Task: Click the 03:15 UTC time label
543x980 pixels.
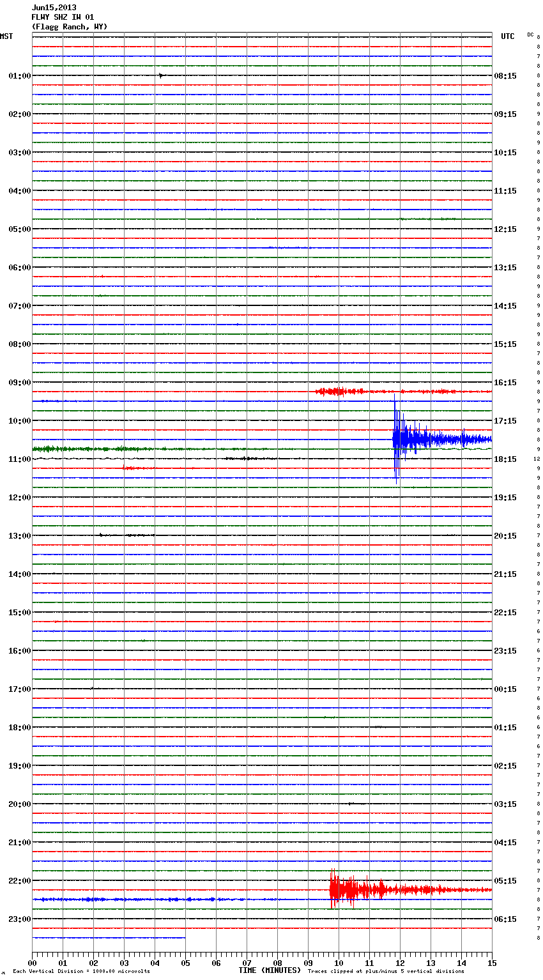Action: (505, 804)
